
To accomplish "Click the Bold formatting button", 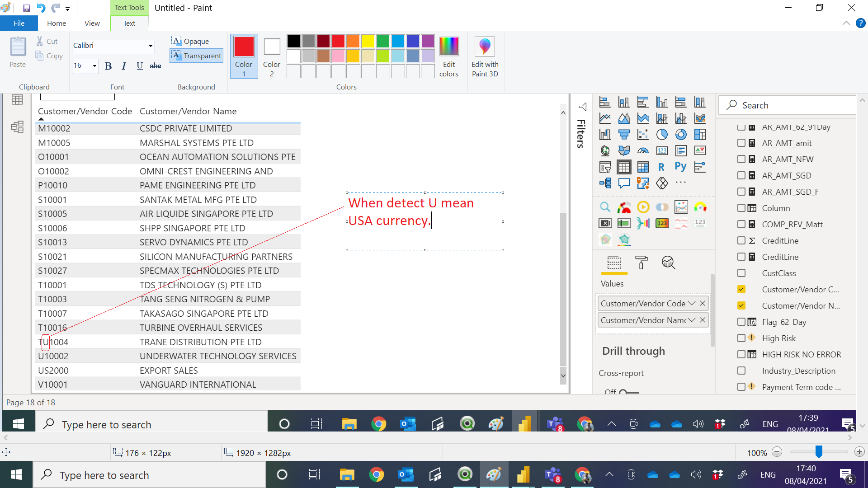I will click(108, 66).
